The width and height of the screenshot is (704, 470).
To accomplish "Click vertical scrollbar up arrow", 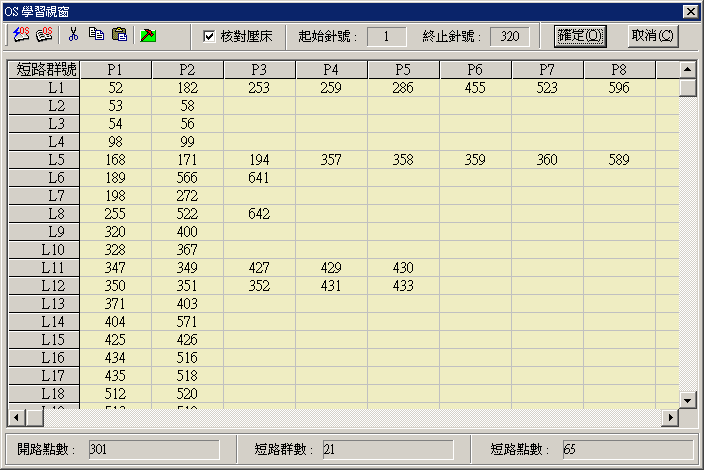I will coord(687,69).
